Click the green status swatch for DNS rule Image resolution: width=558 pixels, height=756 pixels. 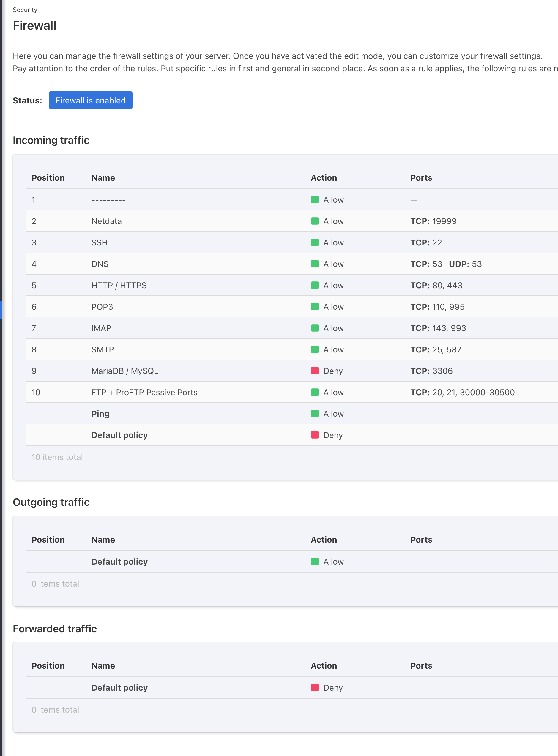[314, 264]
